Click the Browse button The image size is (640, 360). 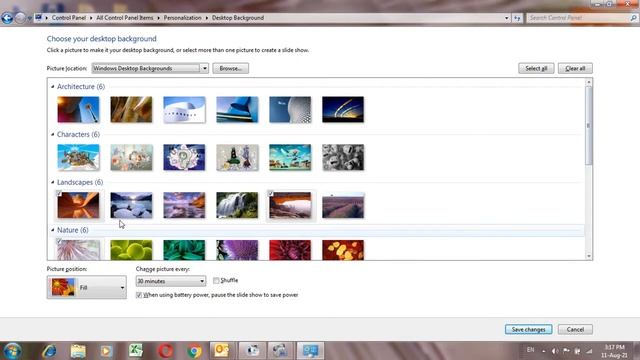click(230, 68)
